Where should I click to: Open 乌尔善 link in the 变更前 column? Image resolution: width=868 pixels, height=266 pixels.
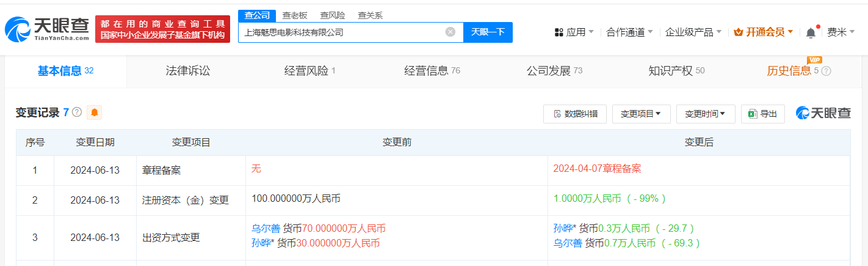pos(266,228)
